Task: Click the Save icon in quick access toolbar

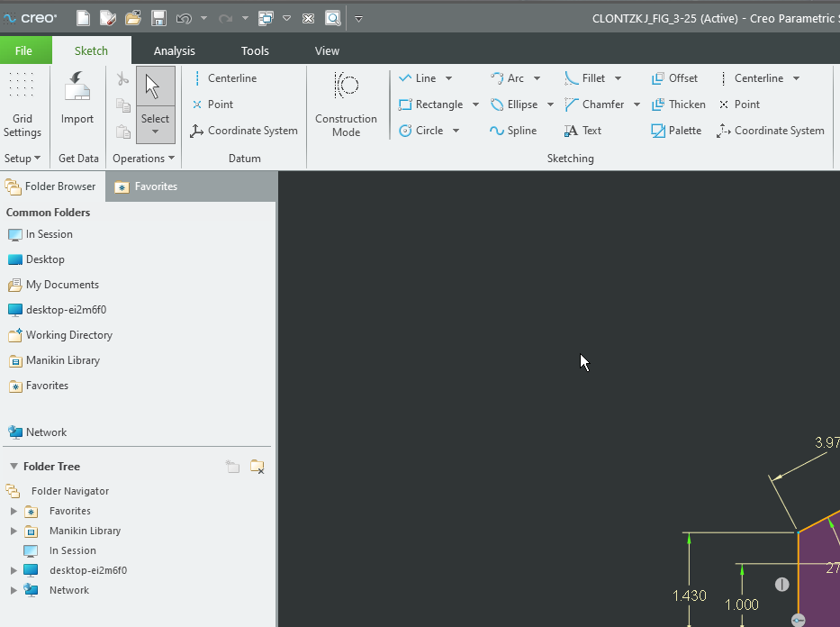Action: click(158, 18)
